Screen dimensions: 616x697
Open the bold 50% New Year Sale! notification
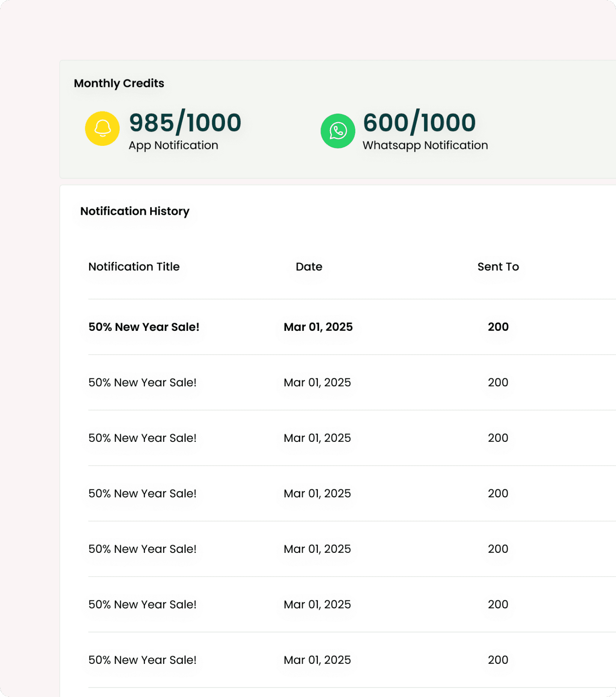coord(144,327)
